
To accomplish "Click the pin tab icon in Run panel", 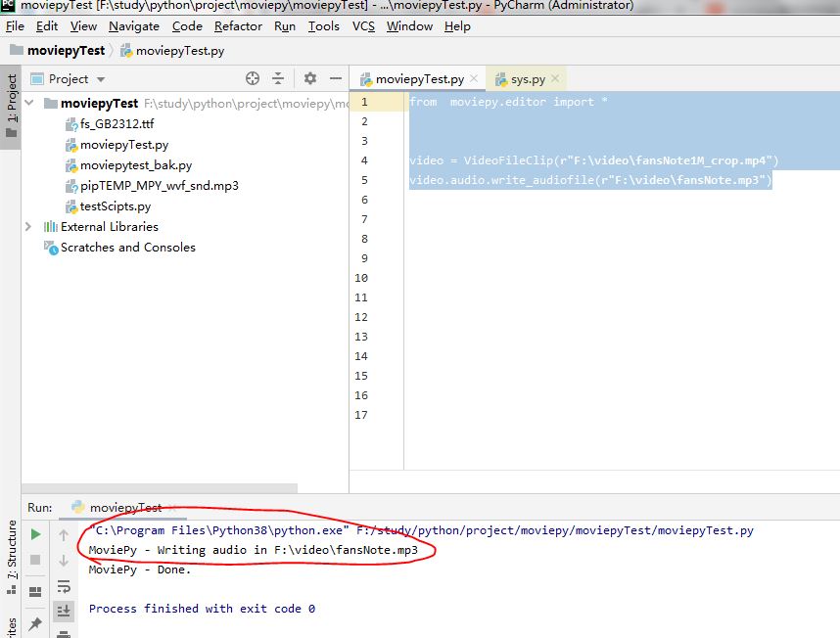I will click(x=35, y=623).
